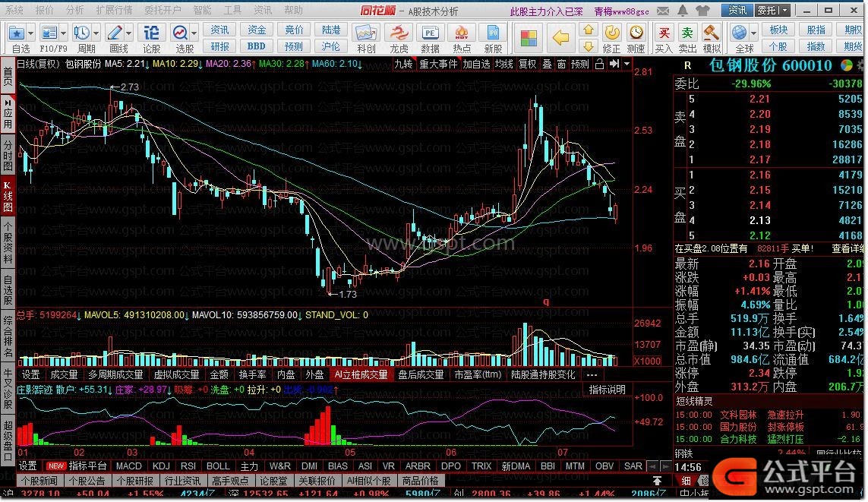Open the 论股 discussion icon
The width and height of the screenshot is (868, 502).
pyautogui.click(x=151, y=33)
